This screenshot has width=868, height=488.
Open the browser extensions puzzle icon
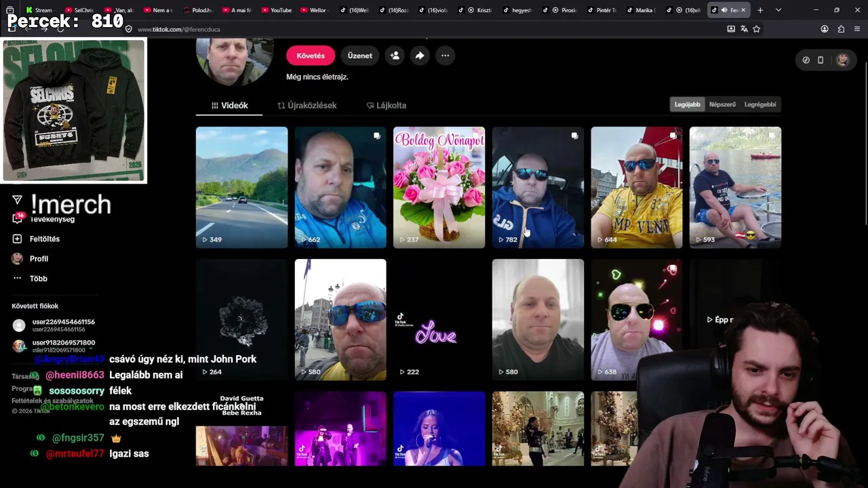point(841,29)
